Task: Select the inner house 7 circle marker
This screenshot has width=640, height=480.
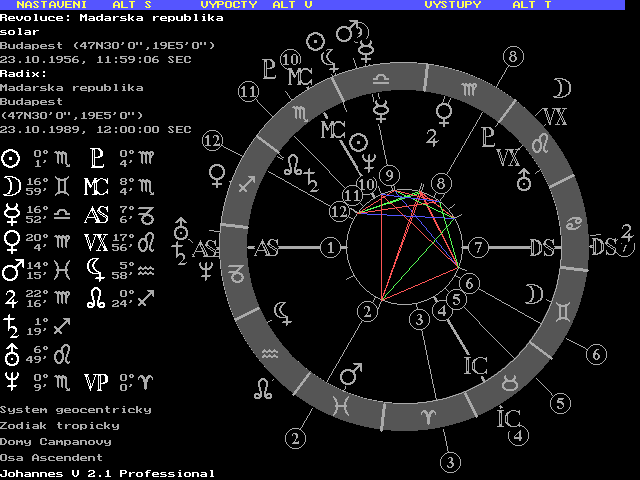Action: [x=479, y=247]
